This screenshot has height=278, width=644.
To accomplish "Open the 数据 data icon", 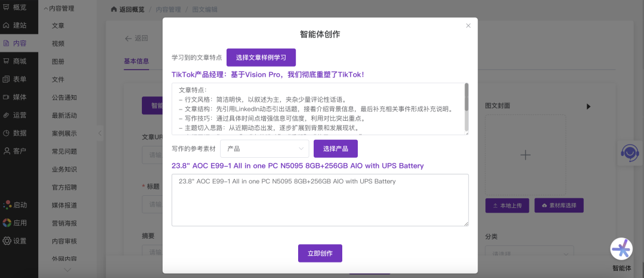I will click(7, 133).
